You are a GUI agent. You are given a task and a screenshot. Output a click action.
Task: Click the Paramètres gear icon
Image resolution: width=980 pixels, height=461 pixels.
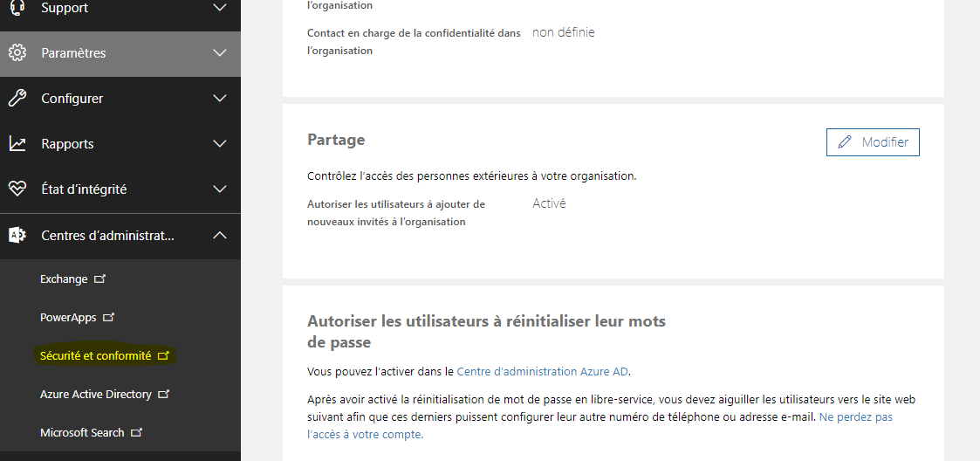tap(17, 53)
